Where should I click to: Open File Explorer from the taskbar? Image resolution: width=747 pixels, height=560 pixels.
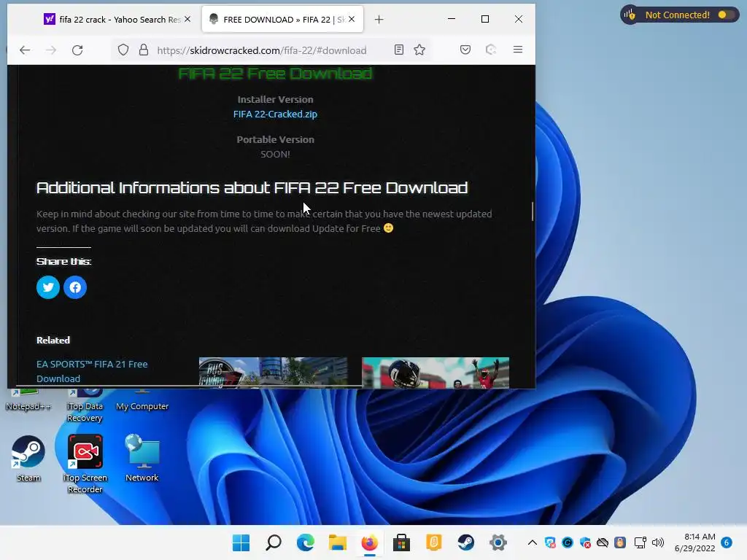click(337, 542)
